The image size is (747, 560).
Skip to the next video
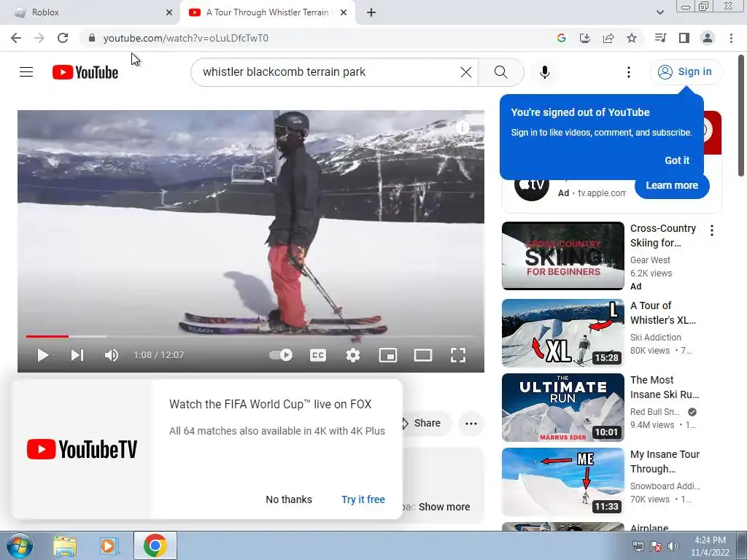(77, 355)
